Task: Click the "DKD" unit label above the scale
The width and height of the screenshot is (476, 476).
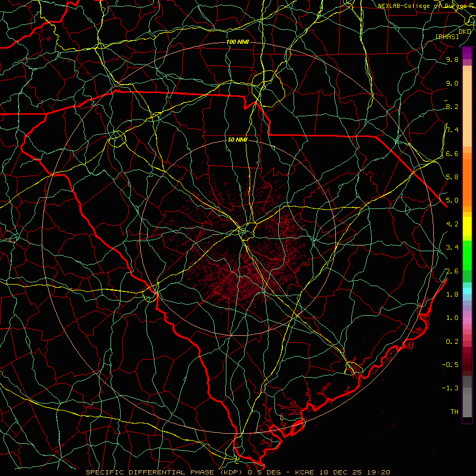Action: (x=465, y=31)
